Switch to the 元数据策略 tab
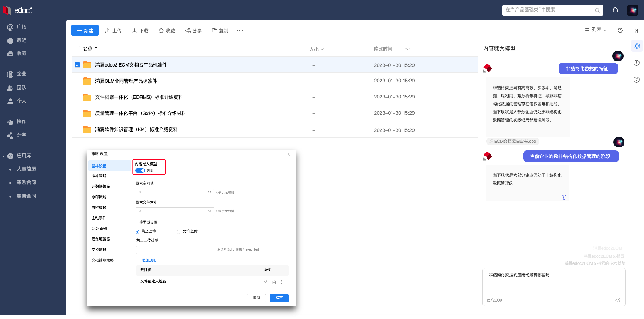 [101, 187]
